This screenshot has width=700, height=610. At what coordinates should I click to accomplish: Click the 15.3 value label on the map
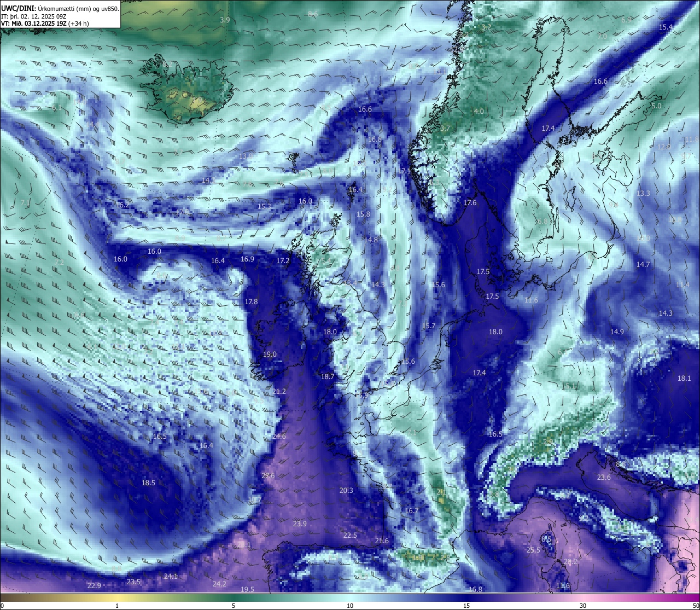click(x=264, y=207)
